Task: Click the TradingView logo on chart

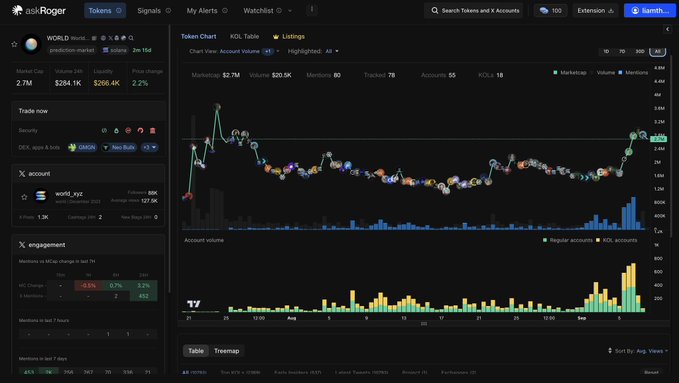Action: click(194, 304)
